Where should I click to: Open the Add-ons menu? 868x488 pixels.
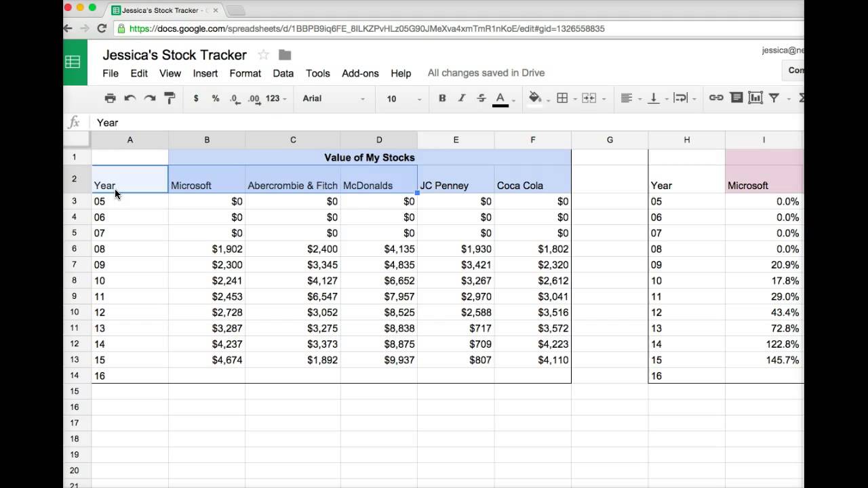pos(360,73)
